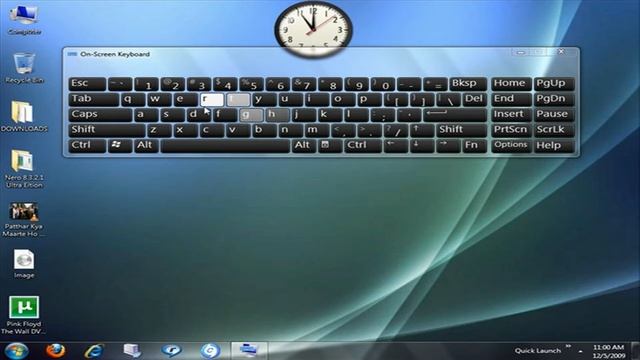640x360 pixels.
Task: Click the End key
Action: pos(511,99)
